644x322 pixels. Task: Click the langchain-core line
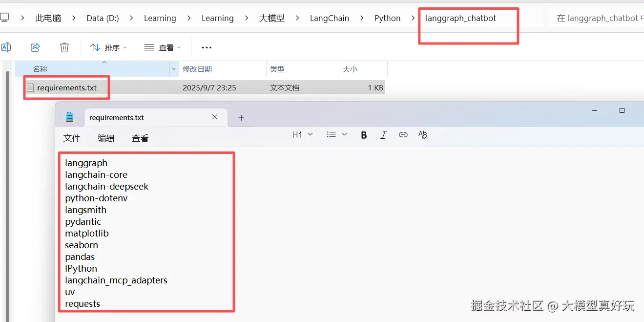pos(96,175)
